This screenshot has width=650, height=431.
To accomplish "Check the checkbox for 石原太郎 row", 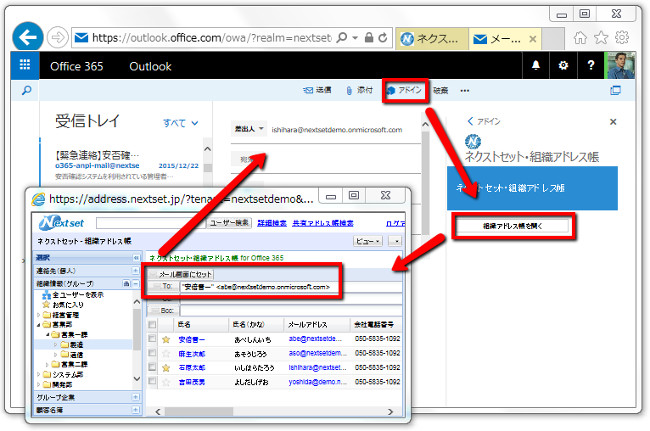I will 152,367.
